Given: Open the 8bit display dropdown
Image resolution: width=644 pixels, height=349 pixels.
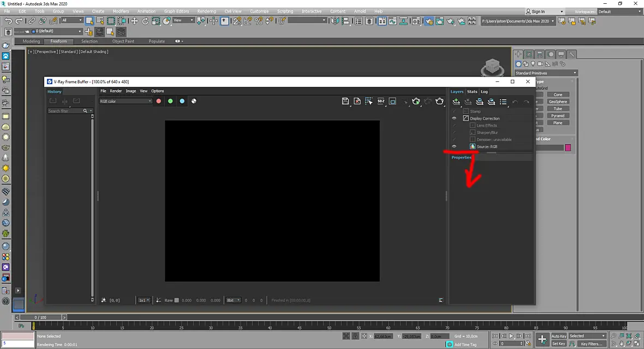Looking at the screenshot, I should pos(233,300).
